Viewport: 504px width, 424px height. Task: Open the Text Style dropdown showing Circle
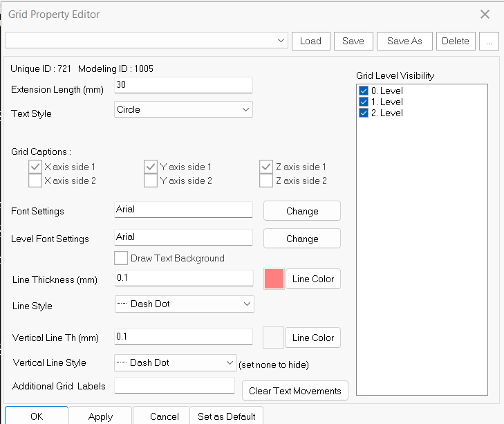(x=183, y=109)
